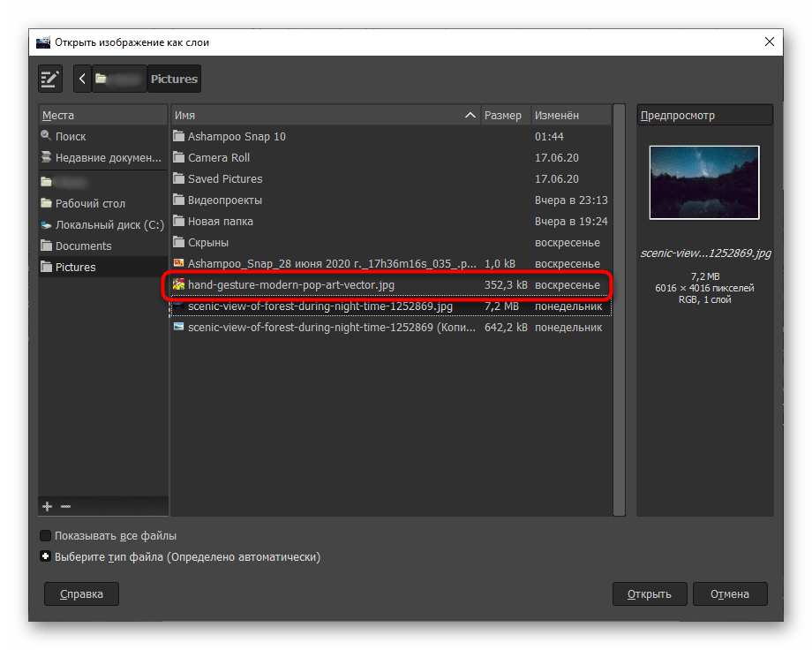The width and height of the screenshot is (812, 650).
Task: Select the Скрыны folder name
Action: 208,243
